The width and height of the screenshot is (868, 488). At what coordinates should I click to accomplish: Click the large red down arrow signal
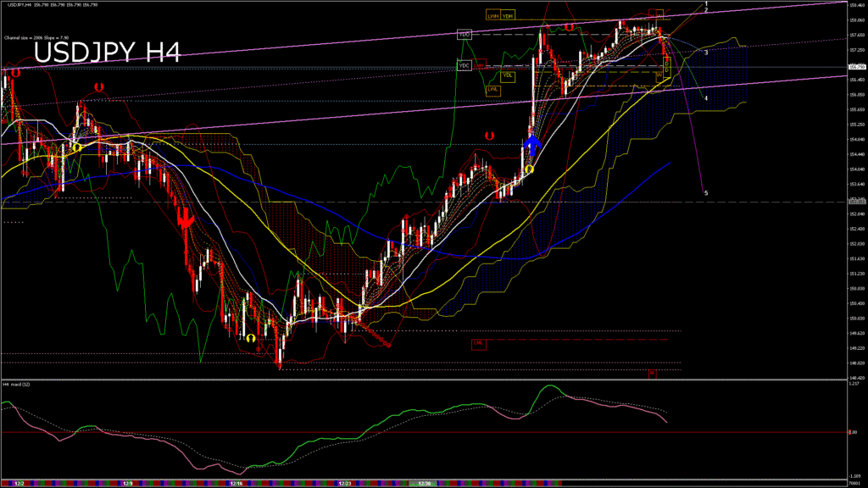click(185, 222)
